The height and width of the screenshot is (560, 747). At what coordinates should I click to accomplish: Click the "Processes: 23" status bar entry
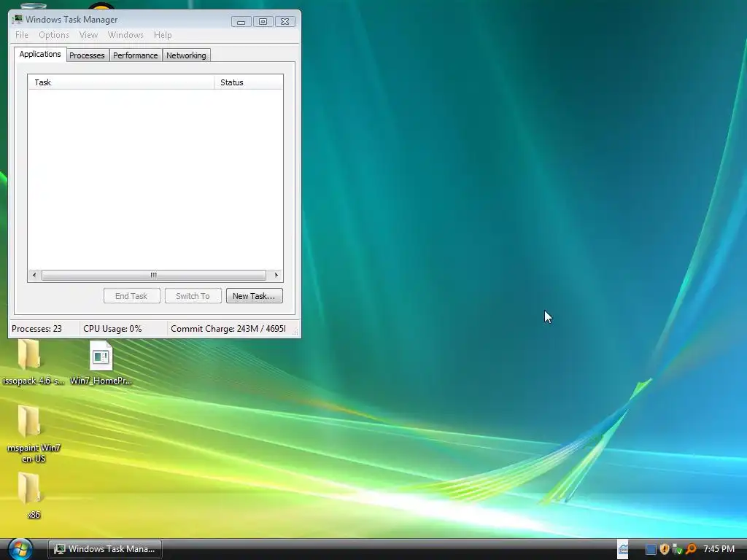click(36, 329)
